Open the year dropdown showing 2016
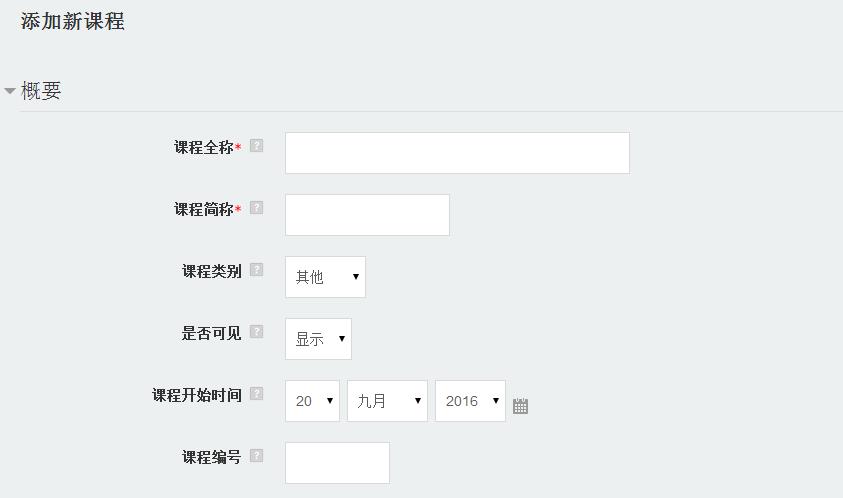 click(x=470, y=401)
